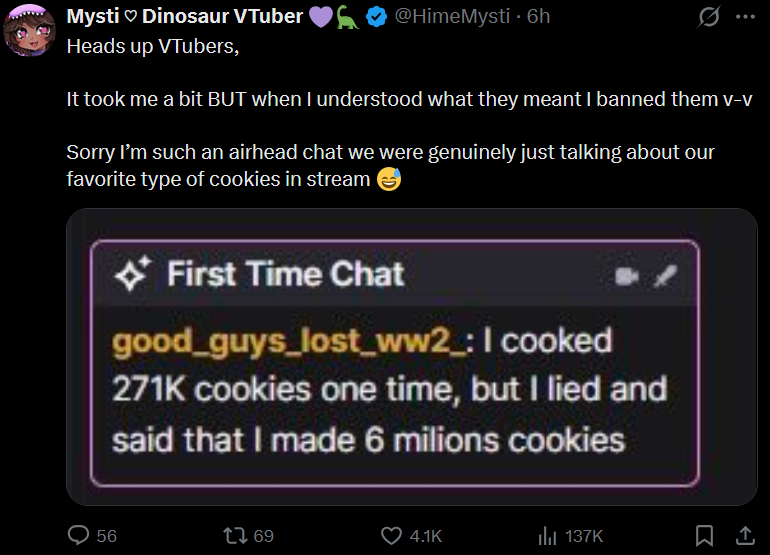Bookmark this post
This screenshot has width=770, height=555.
pyautogui.click(x=704, y=535)
